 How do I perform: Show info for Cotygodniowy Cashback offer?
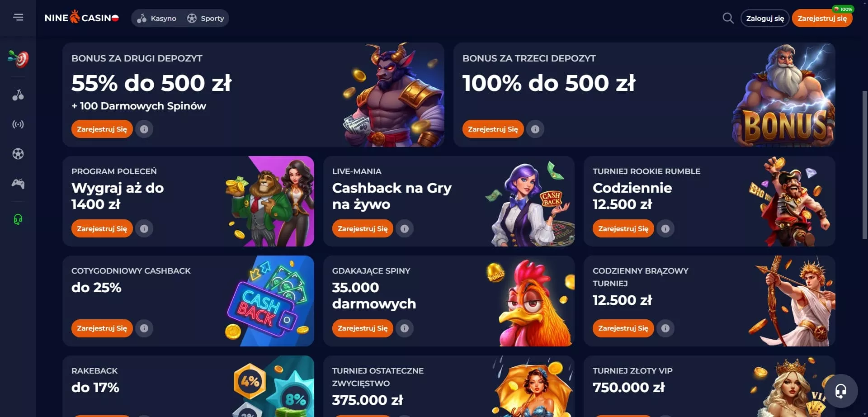144,328
